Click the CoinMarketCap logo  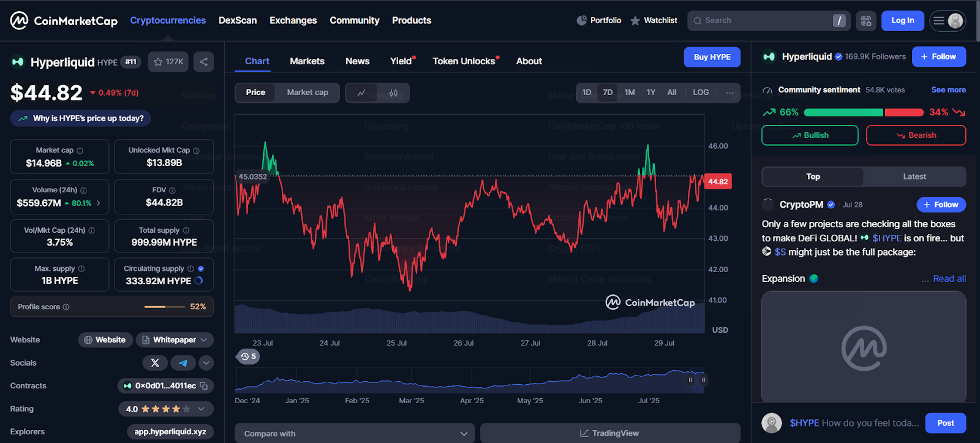[x=64, y=21]
